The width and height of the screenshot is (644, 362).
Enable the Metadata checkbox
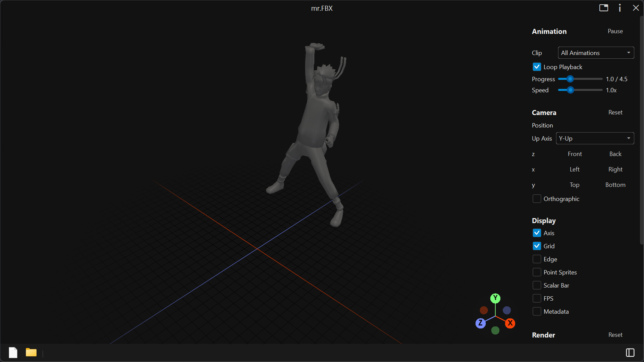(537, 311)
